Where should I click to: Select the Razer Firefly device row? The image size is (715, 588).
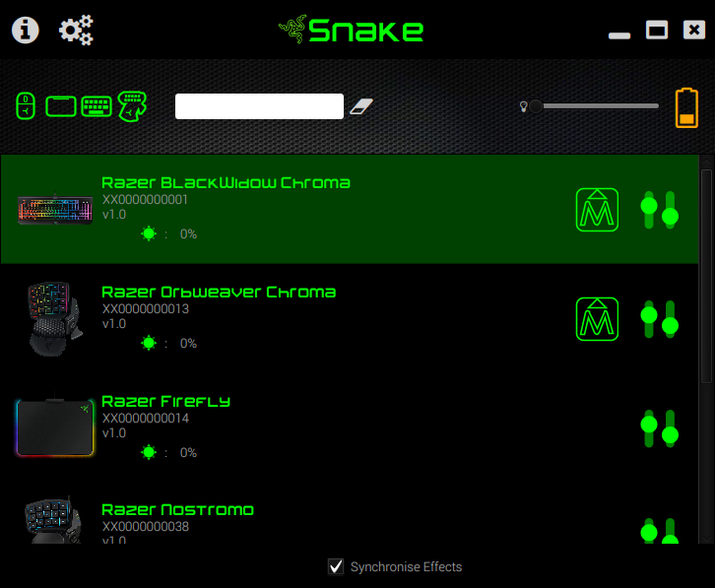coord(350,427)
